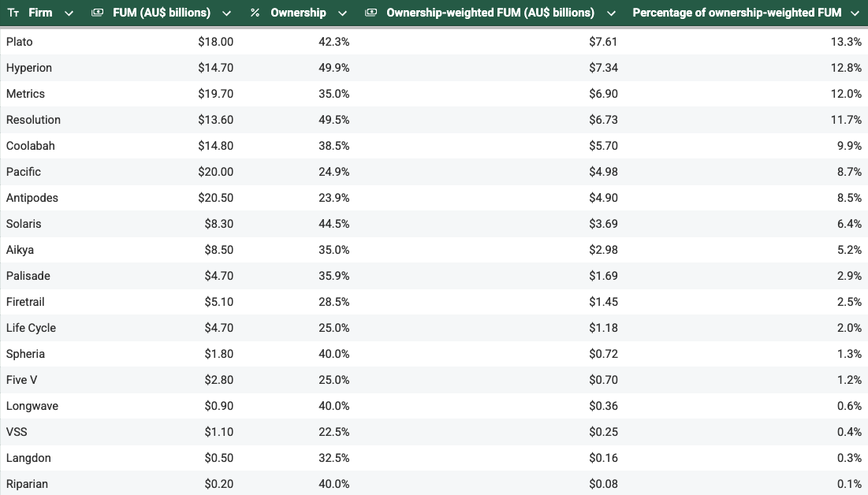The image size is (868, 495).
Task: Select Coolabah's $5.70 ownership-weighted FUM cell
Action: [603, 146]
